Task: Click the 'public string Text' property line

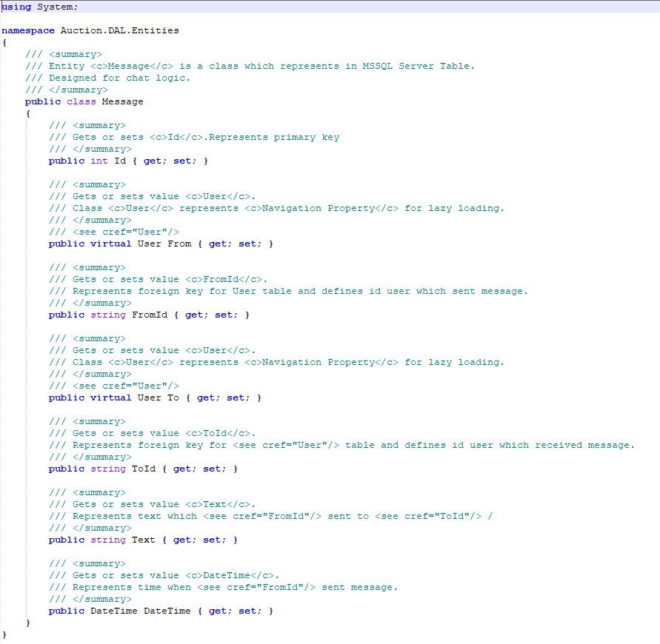Action: pyautogui.click(x=143, y=540)
